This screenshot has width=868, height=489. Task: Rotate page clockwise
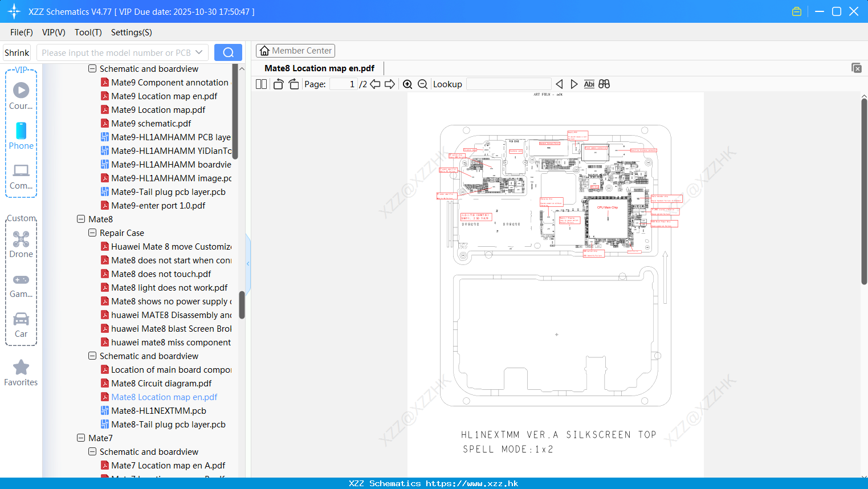(x=294, y=84)
